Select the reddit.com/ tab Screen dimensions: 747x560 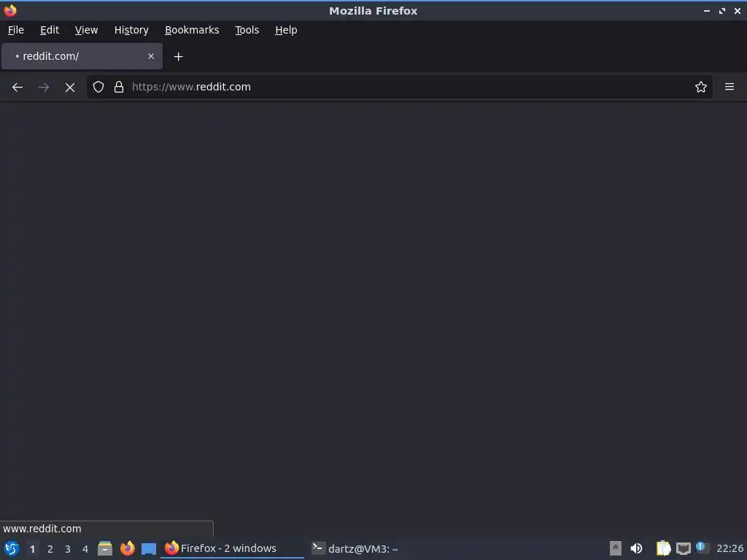82,56
